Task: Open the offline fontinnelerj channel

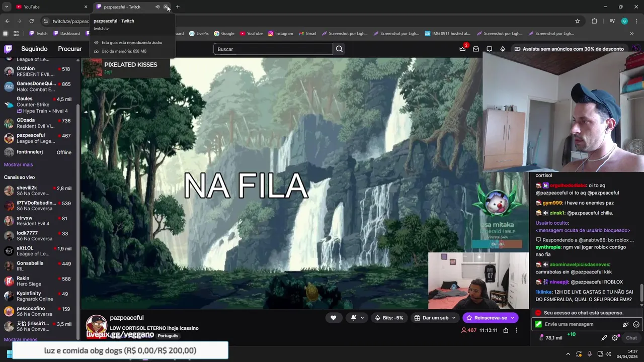Action: click(x=40, y=152)
